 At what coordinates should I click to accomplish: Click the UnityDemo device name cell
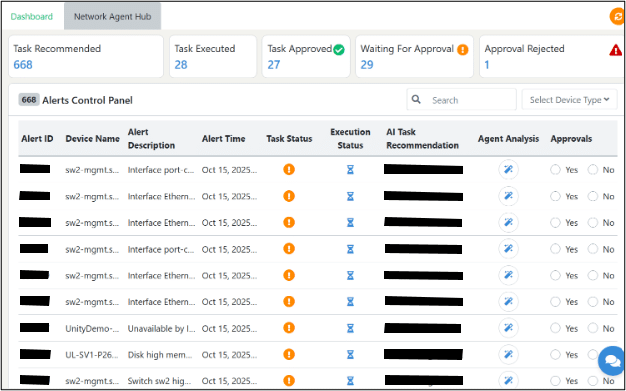pos(92,328)
